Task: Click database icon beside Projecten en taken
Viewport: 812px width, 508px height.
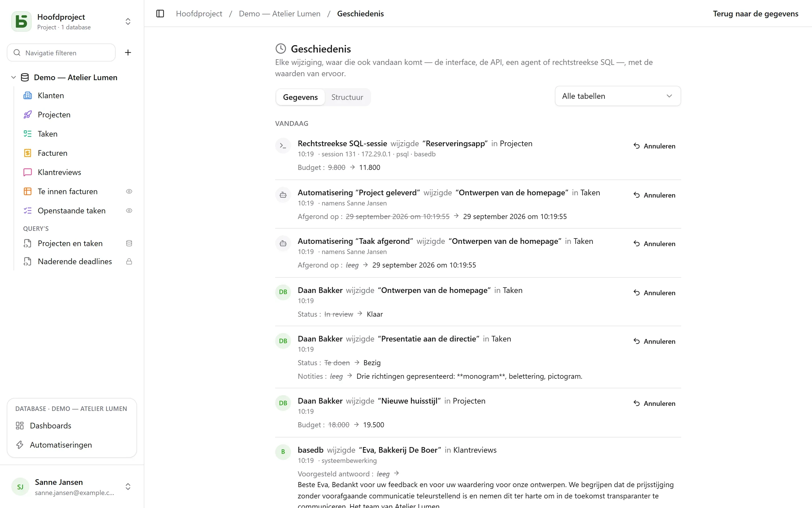Action: click(x=129, y=243)
